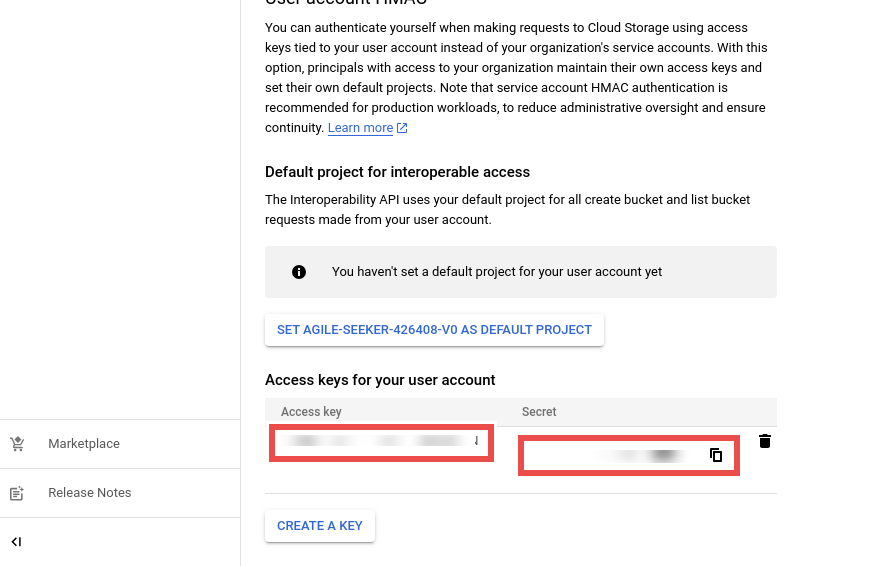Set agile-seeker-426408-v0 as default project
Screen dimensions: 876x566
pos(434,330)
